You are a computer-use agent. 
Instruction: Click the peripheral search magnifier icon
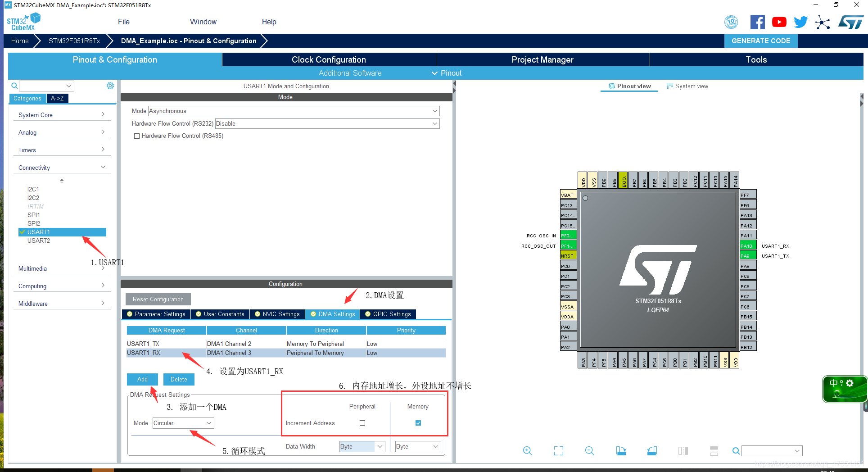(14, 86)
